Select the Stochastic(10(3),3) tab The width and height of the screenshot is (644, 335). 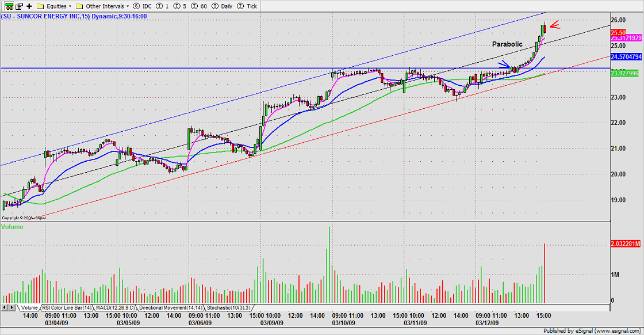pyautogui.click(x=228, y=307)
